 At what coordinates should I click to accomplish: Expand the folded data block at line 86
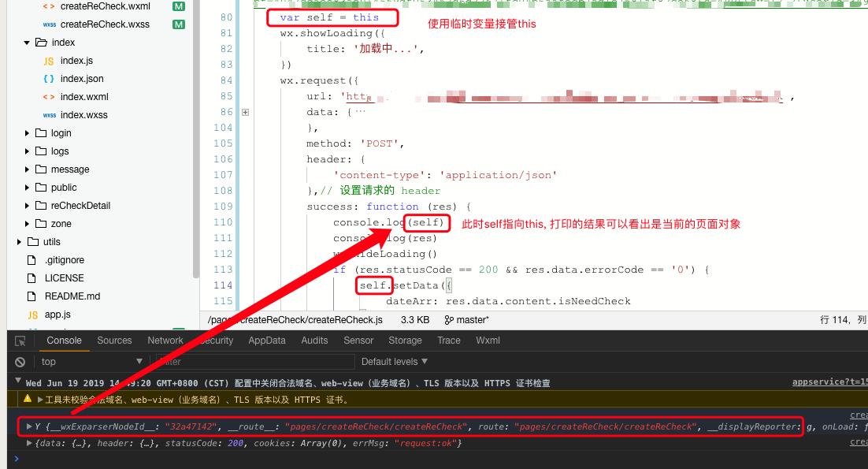coord(245,113)
